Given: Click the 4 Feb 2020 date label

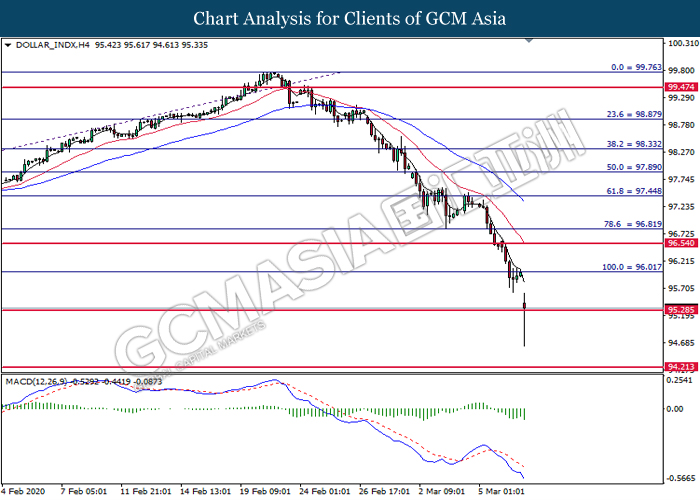Looking at the screenshot, I should 23,491.
